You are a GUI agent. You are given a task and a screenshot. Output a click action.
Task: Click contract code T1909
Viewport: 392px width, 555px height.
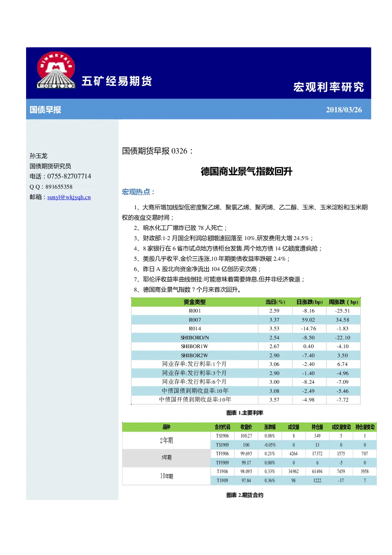(222, 481)
